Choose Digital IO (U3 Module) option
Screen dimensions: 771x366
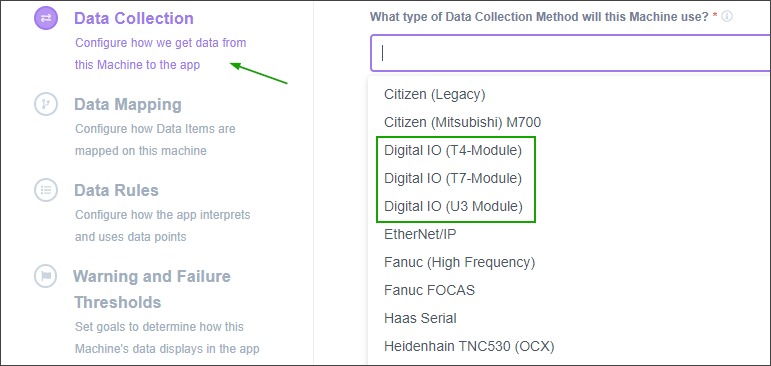[x=569, y=206]
